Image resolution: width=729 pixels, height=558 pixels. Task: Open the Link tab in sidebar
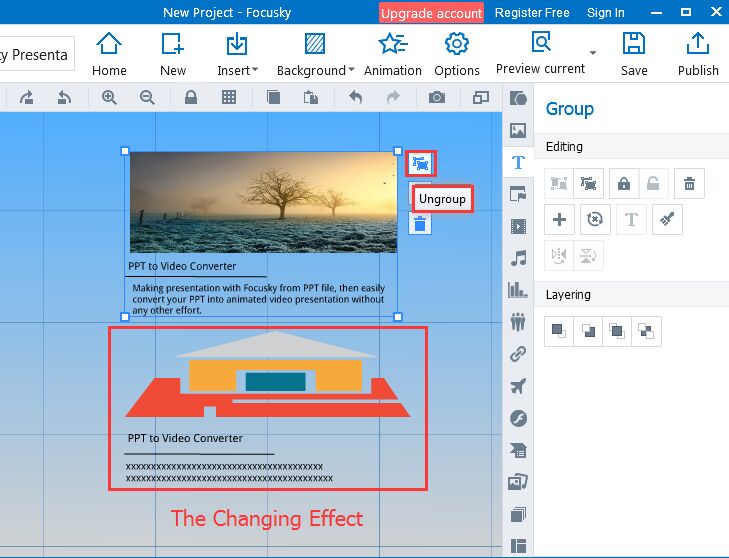(518, 354)
